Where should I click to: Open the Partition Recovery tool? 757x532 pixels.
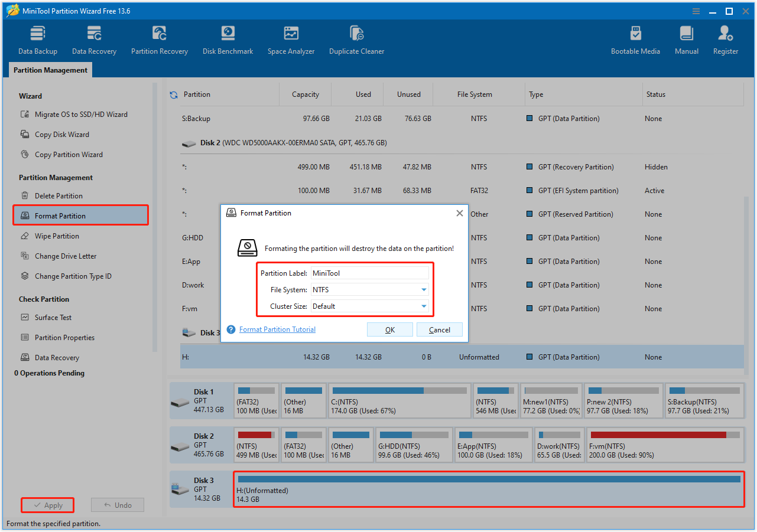(160, 40)
